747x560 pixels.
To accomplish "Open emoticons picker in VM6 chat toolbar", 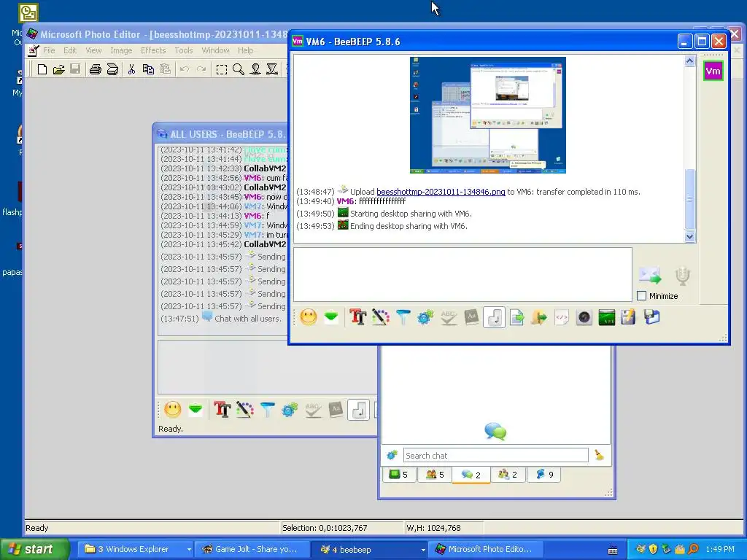I will 309,317.
